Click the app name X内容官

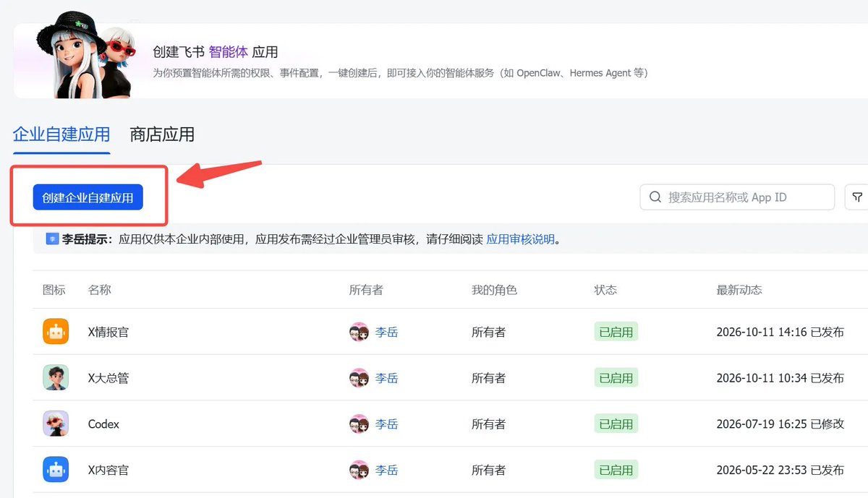[109, 470]
